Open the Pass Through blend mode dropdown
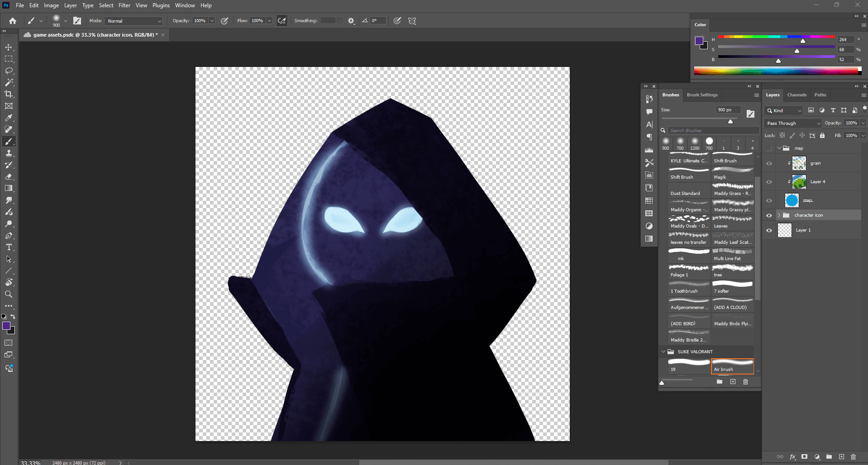Screen dimensions: 868x465 point(793,123)
